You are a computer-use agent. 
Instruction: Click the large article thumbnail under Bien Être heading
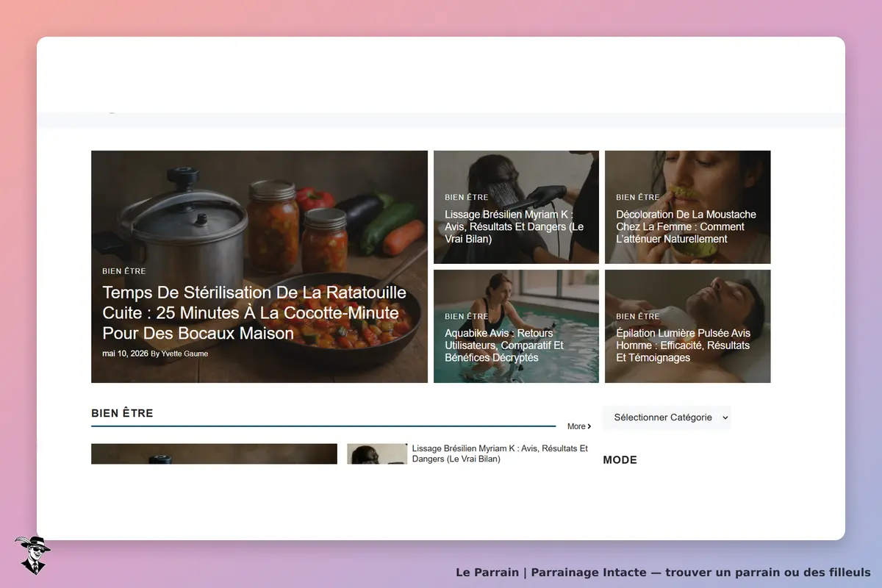(214, 453)
